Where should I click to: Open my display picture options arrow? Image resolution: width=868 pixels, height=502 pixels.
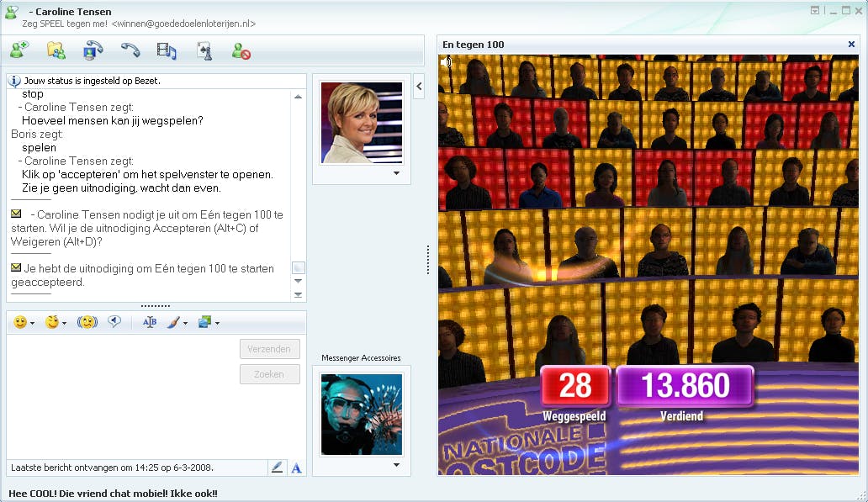(396, 465)
